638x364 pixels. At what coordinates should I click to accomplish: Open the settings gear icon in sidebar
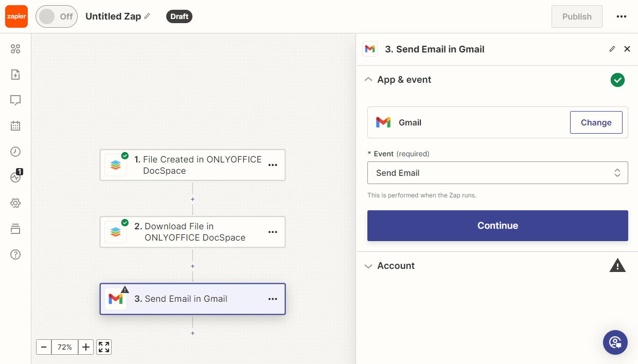15,203
